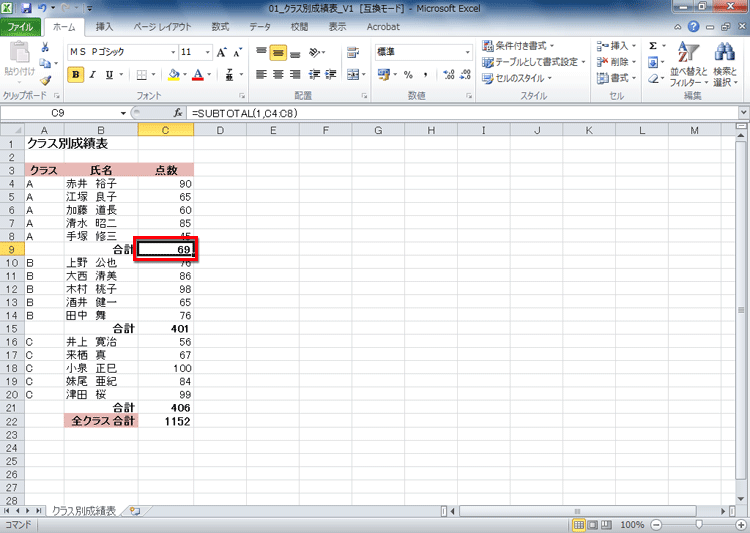750x533 pixels.
Task: Switch to the Acrobat tab
Action: click(383, 27)
